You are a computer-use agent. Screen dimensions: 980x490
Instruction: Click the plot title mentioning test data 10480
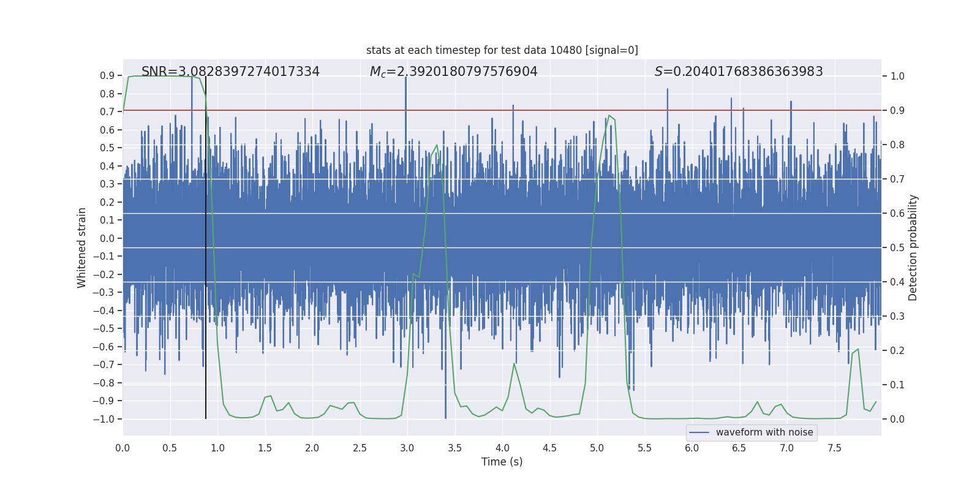point(502,50)
